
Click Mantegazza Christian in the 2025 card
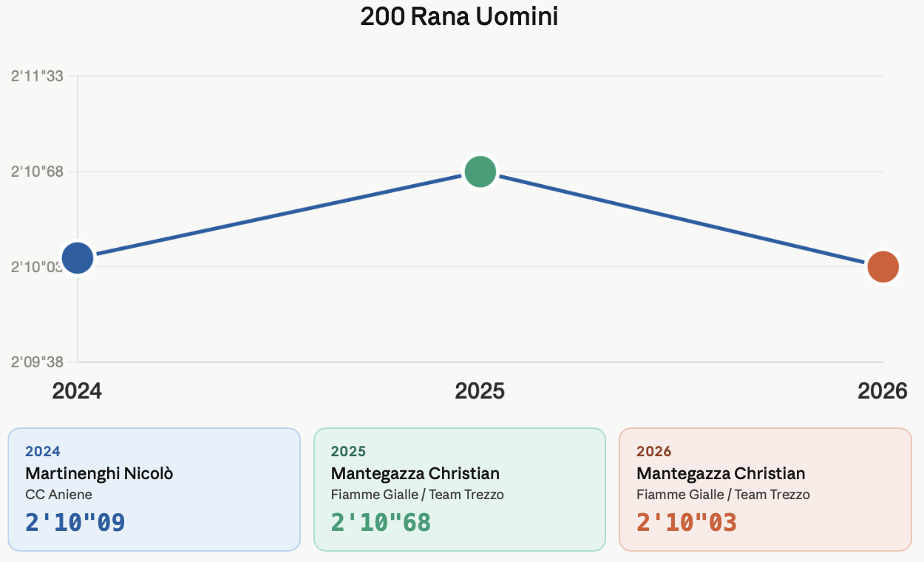click(x=415, y=473)
